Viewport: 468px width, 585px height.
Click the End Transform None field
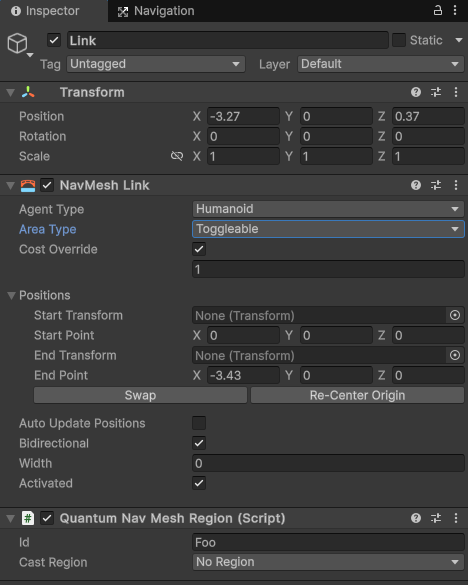click(x=319, y=356)
